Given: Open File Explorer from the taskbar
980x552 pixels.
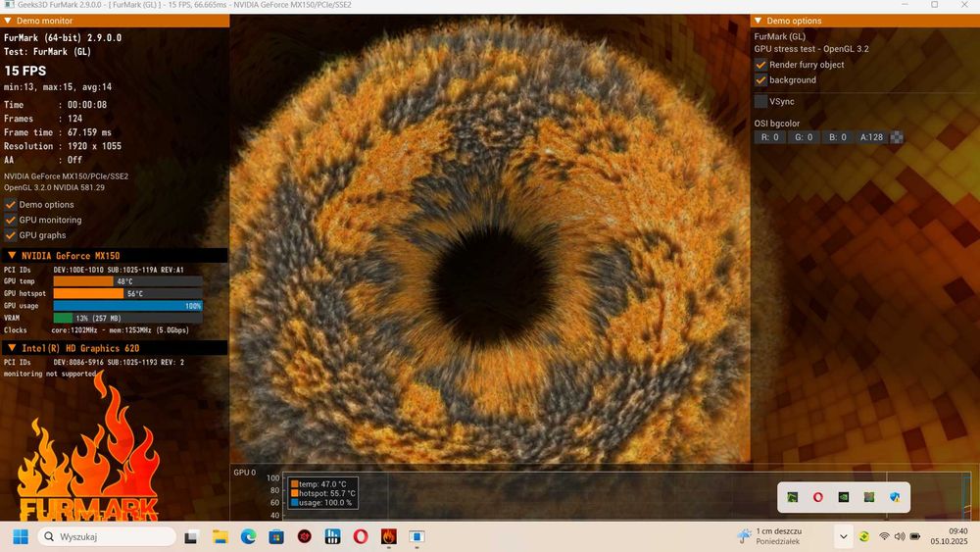Looking at the screenshot, I should click(220, 536).
